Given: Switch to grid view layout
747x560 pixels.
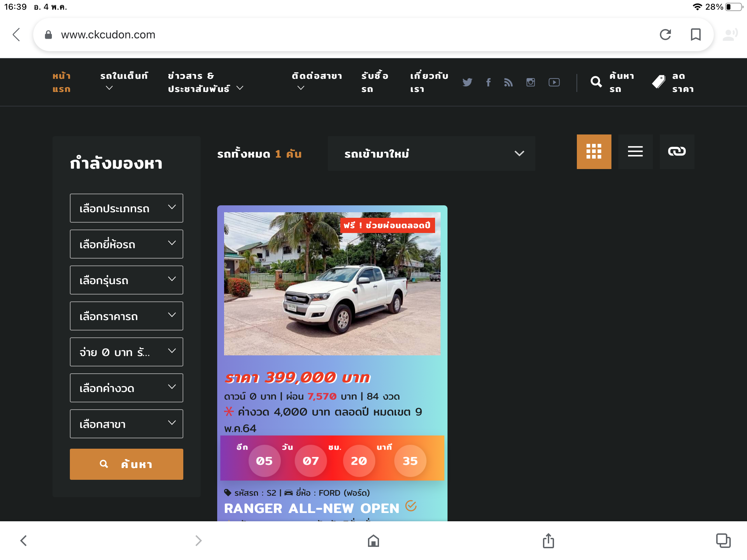Looking at the screenshot, I should 594,151.
